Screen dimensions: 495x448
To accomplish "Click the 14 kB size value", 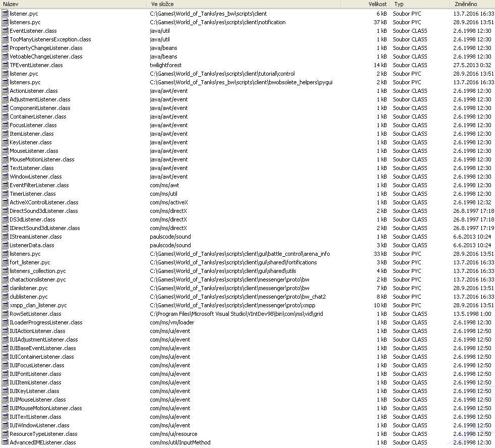I will click(380, 65).
